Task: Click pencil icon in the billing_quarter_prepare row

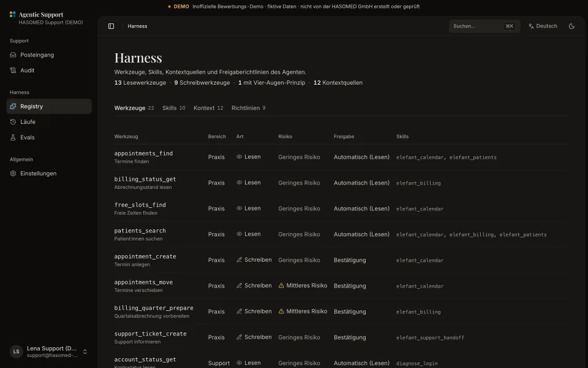Action: tap(239, 312)
